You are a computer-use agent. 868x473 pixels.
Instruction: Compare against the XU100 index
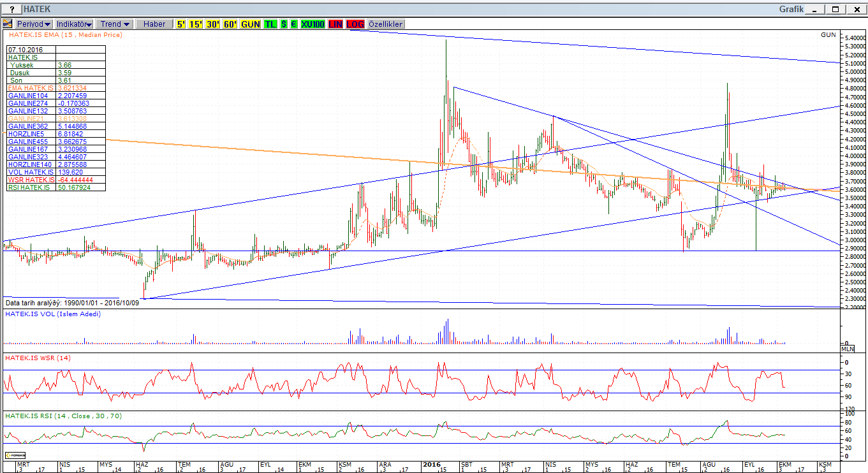pos(313,24)
